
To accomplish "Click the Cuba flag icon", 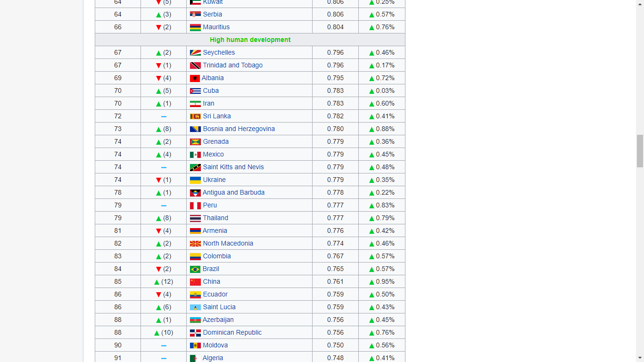I will point(195,91).
